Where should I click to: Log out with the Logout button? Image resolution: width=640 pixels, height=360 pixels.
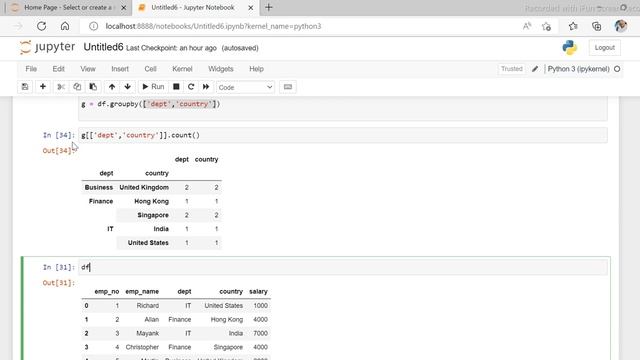coord(604,48)
